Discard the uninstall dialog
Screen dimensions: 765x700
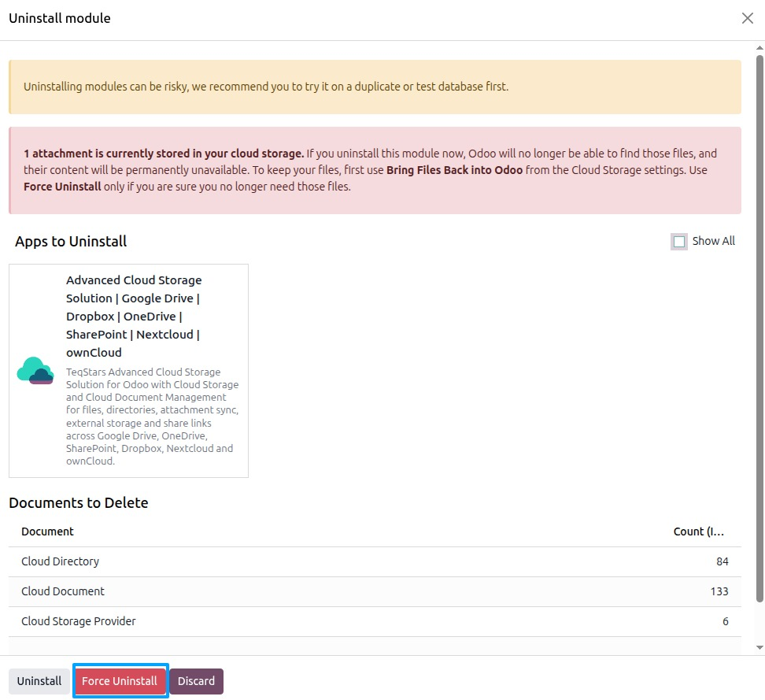[196, 681]
